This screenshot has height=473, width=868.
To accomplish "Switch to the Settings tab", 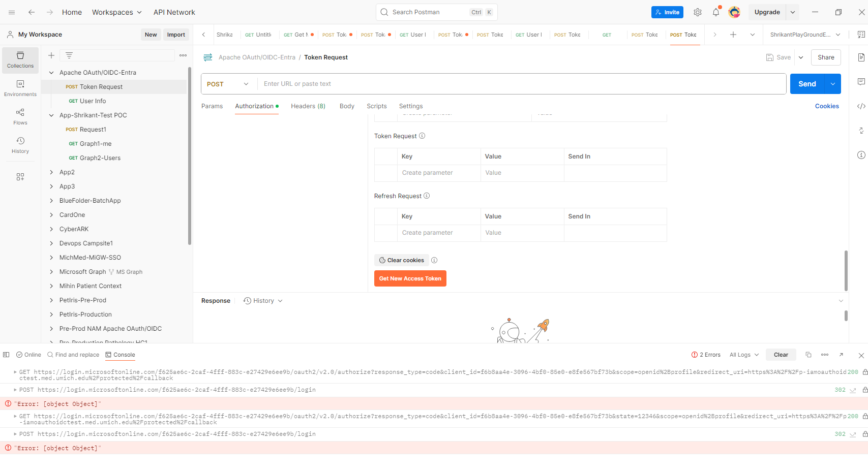I will [411, 106].
